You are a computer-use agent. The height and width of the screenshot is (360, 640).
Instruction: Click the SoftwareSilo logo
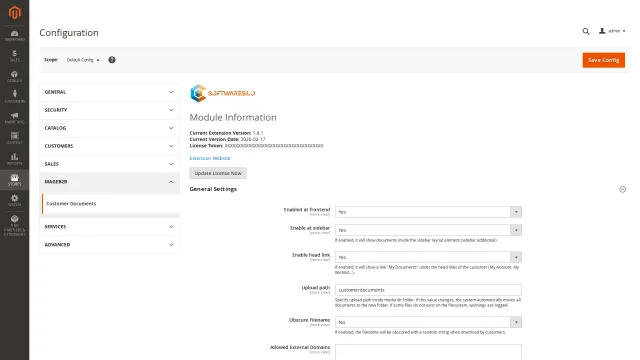(222, 93)
